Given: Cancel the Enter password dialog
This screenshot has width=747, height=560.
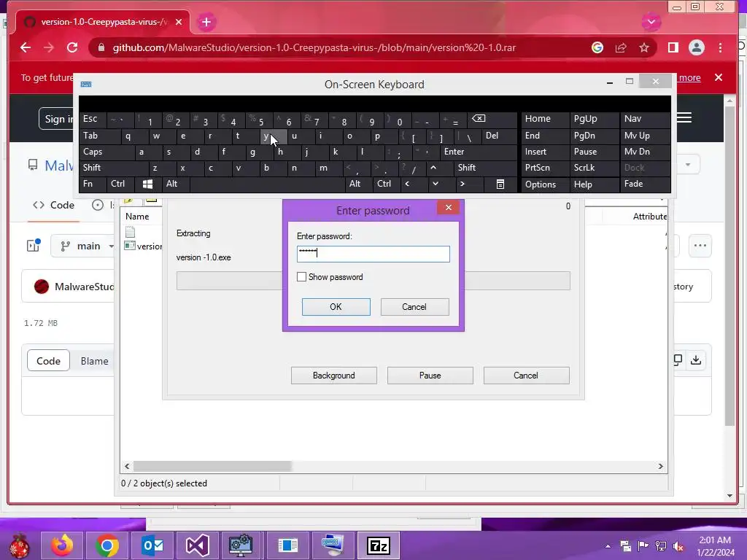Looking at the screenshot, I should pyautogui.click(x=414, y=307).
